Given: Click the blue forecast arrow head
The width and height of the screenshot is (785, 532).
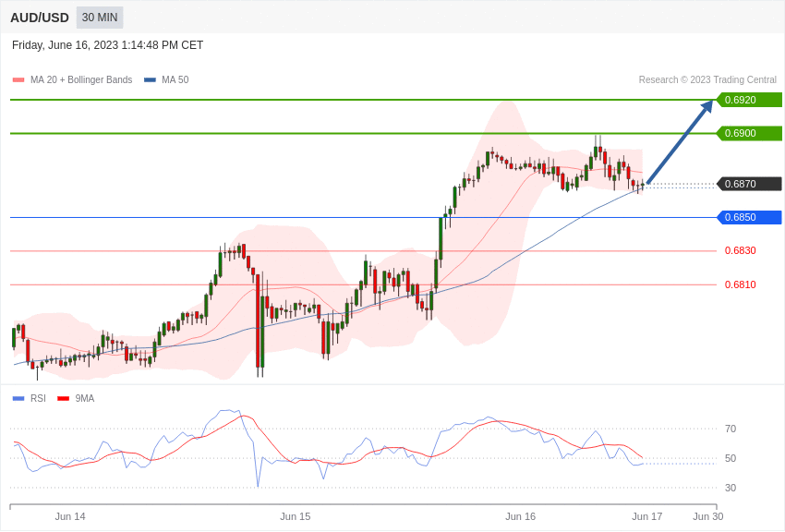Looking at the screenshot, I should 707,105.
